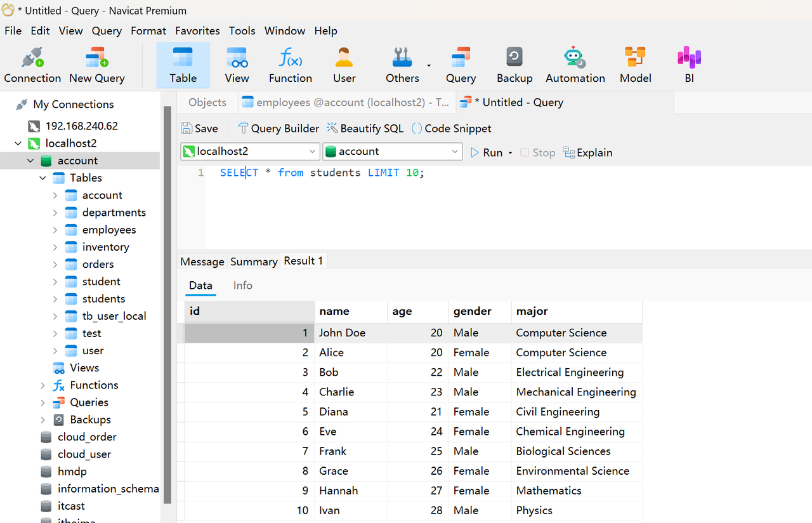This screenshot has width=812, height=523.
Task: Open the account database dropdown
Action: [x=455, y=152]
